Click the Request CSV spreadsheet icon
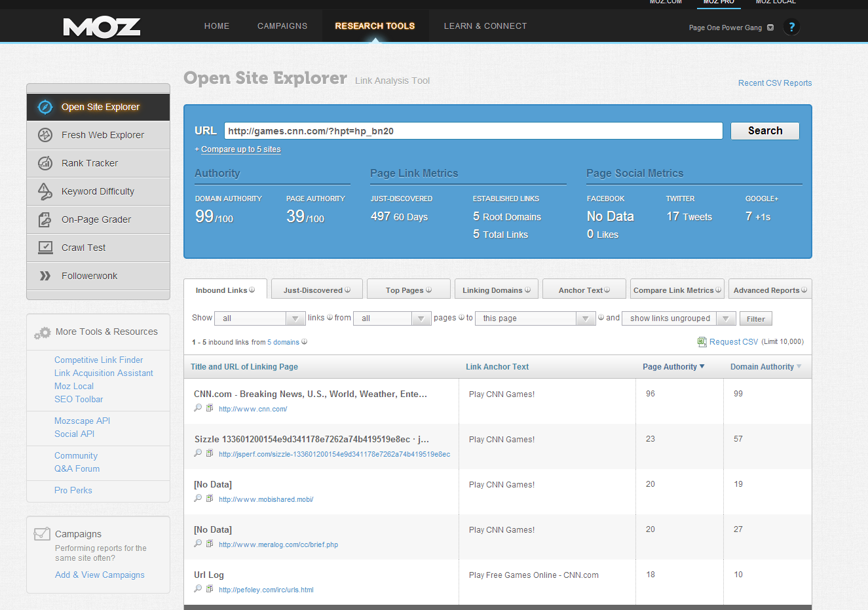Screen dimensions: 868x610 point(702,342)
